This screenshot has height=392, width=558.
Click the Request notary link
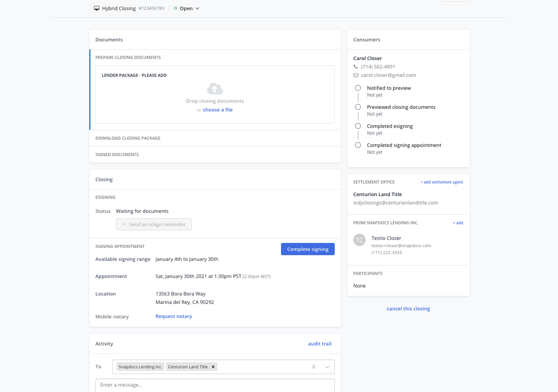pos(173,316)
